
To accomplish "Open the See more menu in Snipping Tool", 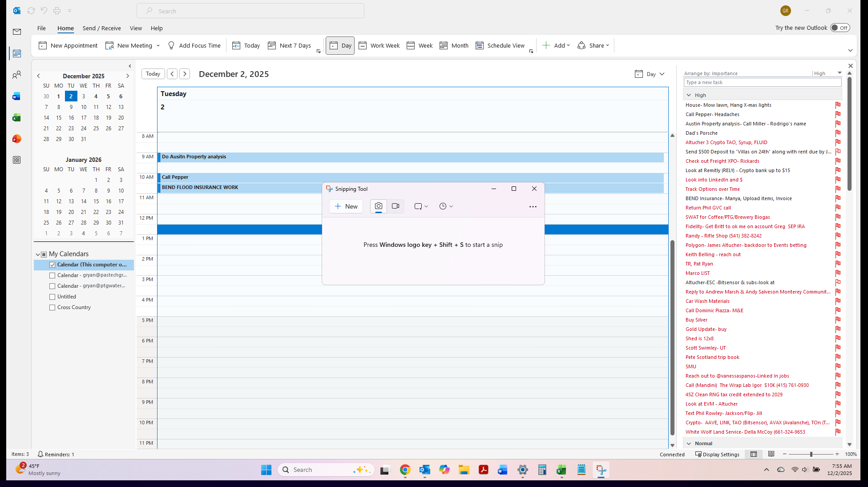I will point(533,206).
